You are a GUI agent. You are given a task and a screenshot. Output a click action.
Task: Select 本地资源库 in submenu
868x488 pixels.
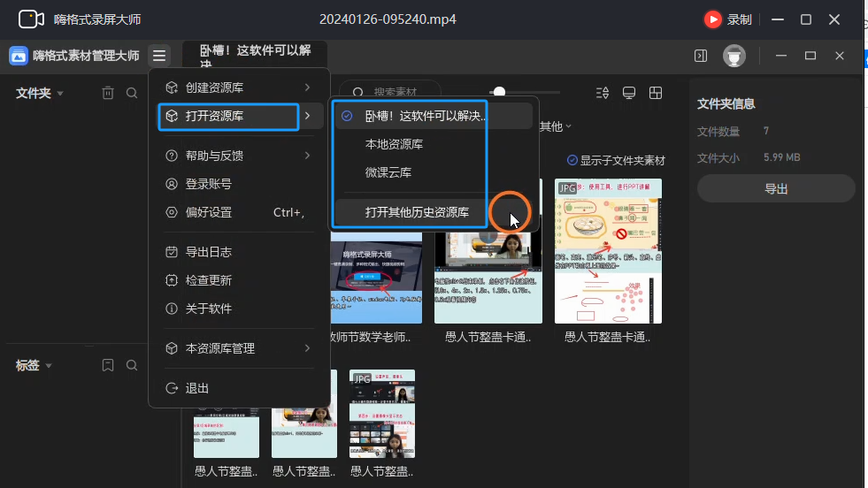(x=434, y=144)
